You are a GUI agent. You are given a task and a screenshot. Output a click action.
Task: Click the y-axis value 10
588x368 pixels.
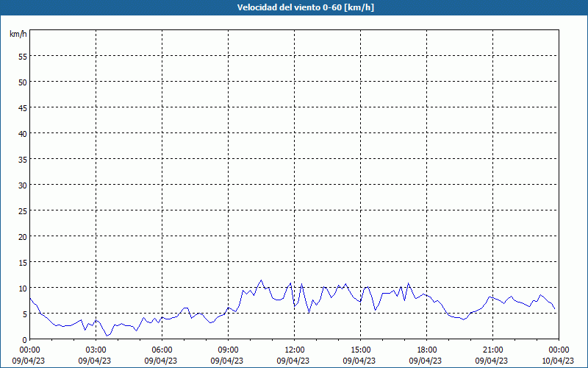(x=23, y=288)
